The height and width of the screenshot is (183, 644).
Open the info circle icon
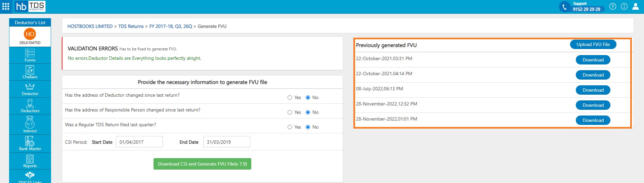tap(624, 6)
